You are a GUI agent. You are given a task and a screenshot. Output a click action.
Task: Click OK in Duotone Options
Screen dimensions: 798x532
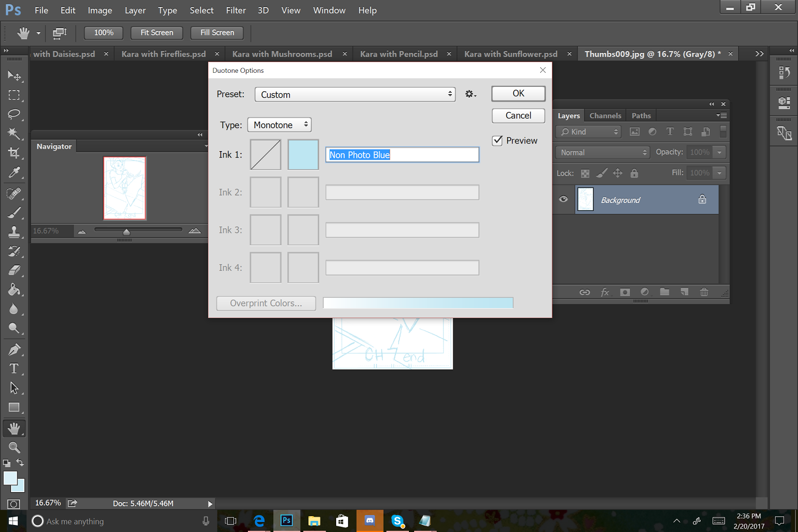pos(518,93)
